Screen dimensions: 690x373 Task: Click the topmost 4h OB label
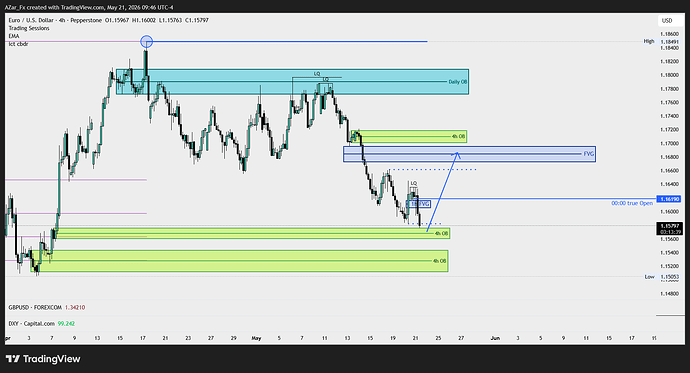(x=459, y=136)
